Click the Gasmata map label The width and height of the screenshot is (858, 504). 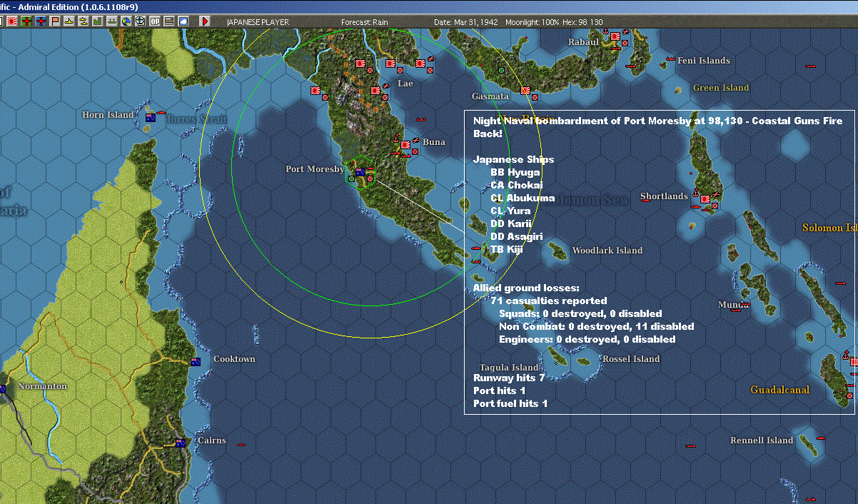tap(490, 96)
